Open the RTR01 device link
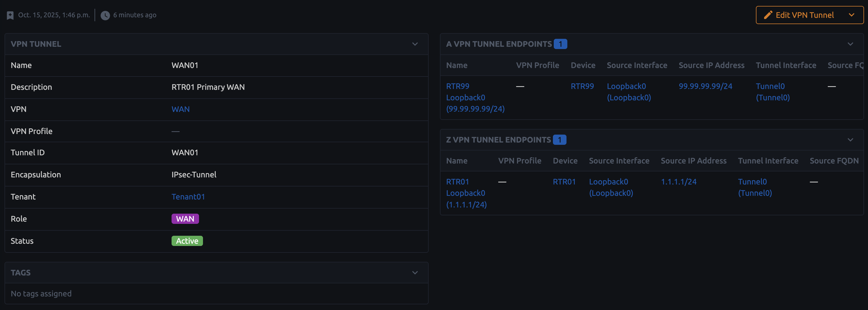 [x=564, y=182]
